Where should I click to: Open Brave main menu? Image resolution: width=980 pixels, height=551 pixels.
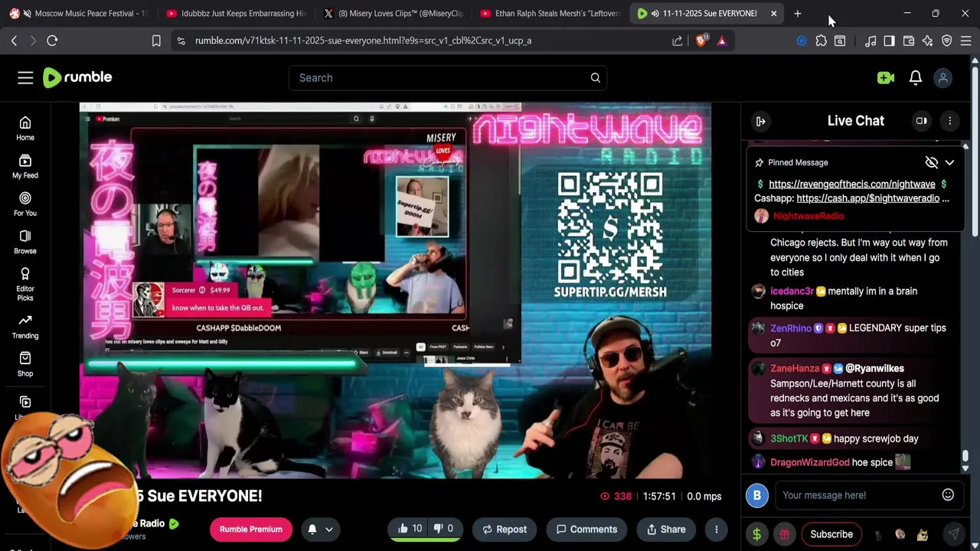[966, 41]
